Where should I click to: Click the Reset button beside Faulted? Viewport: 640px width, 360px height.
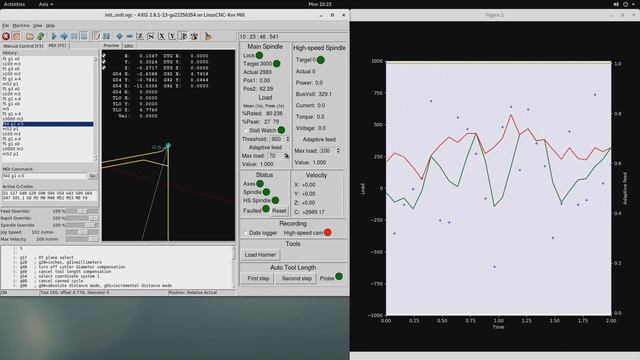(279, 211)
